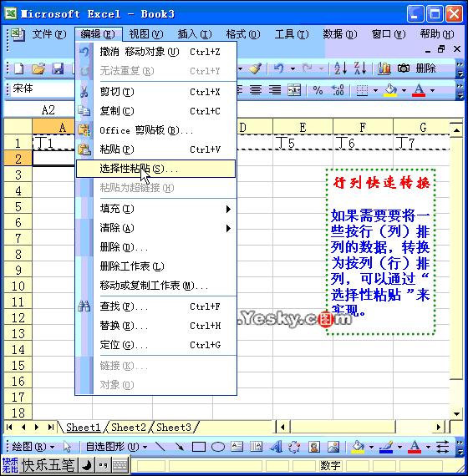The width and height of the screenshot is (468, 476).
Task: Select the Oval drawing tool
Action: (x=218, y=447)
